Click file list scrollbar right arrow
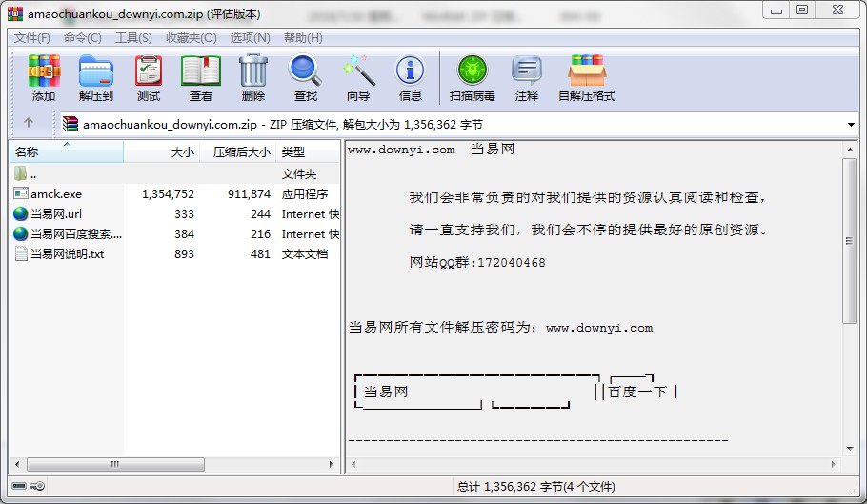The width and height of the screenshot is (867, 504). point(331,464)
